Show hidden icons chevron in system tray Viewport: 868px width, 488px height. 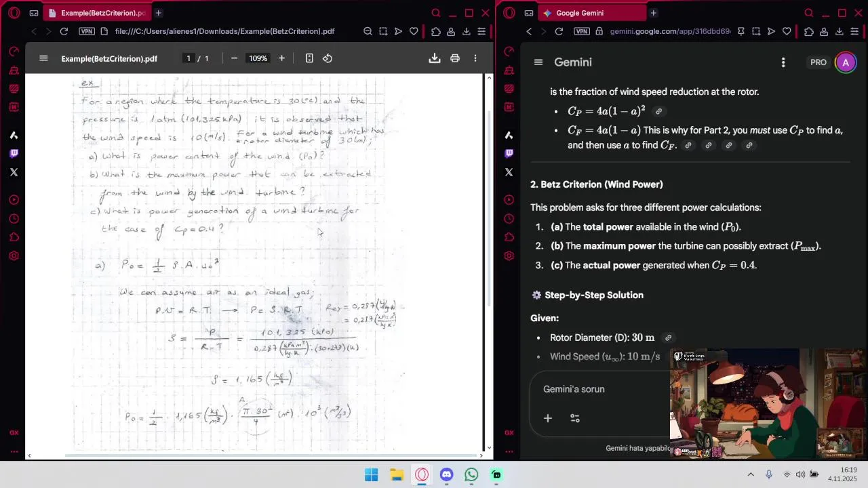tap(751, 474)
